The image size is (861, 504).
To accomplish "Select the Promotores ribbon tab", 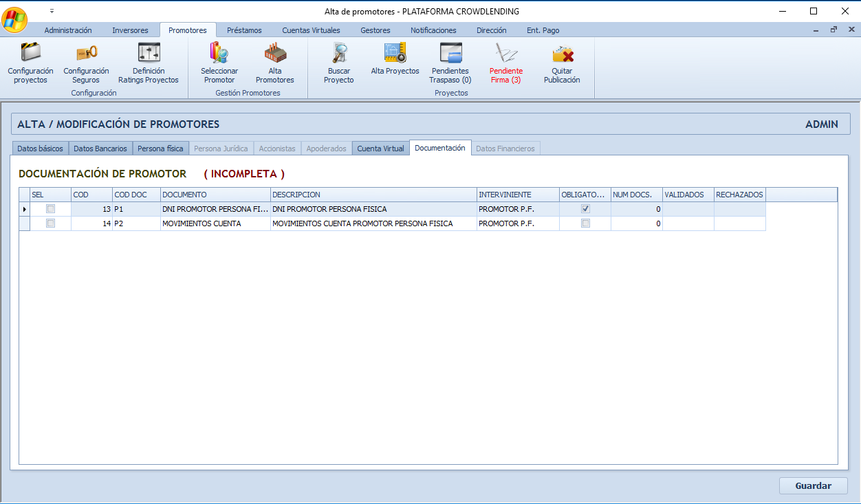I will pyautogui.click(x=188, y=30).
